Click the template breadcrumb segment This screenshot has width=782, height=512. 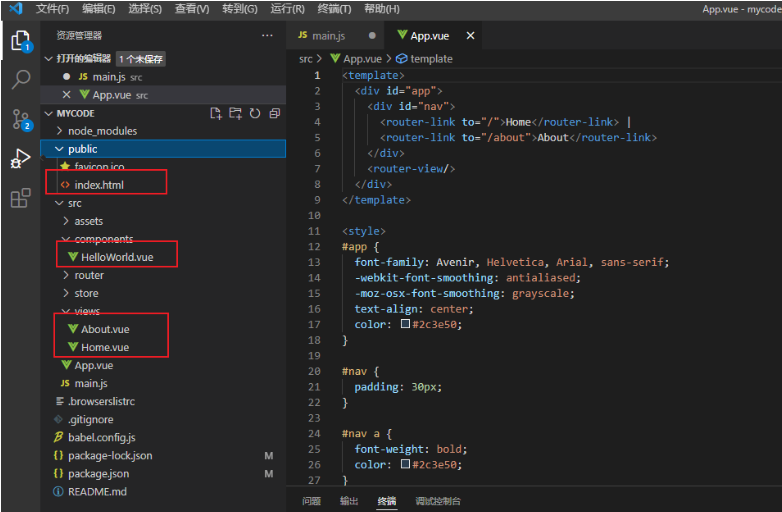pos(424,59)
